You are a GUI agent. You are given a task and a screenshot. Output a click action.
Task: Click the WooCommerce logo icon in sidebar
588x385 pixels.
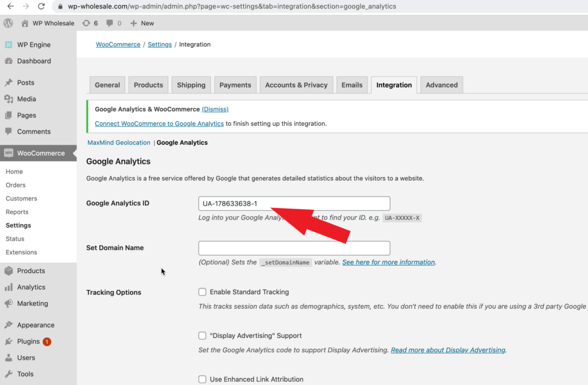(x=9, y=153)
